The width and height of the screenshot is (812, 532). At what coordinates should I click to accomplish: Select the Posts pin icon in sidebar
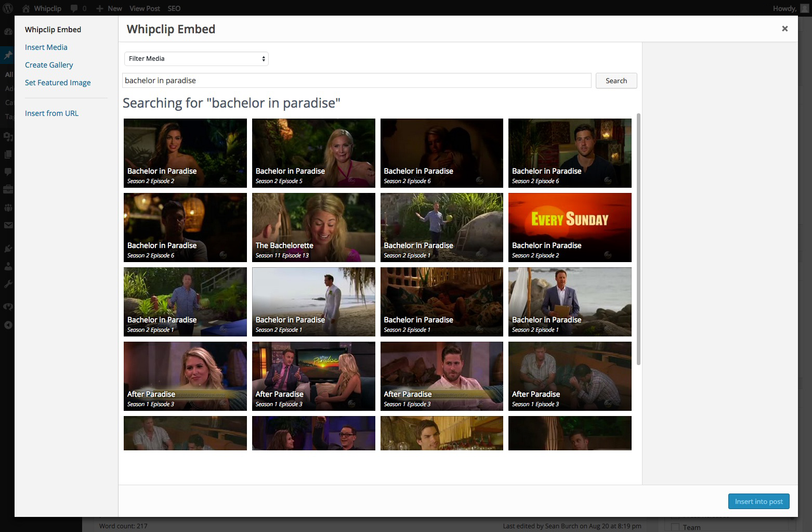point(8,55)
